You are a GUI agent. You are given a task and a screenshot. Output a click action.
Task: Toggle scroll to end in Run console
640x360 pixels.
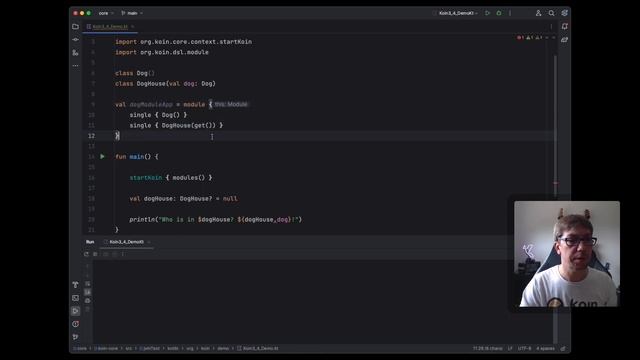88,292
